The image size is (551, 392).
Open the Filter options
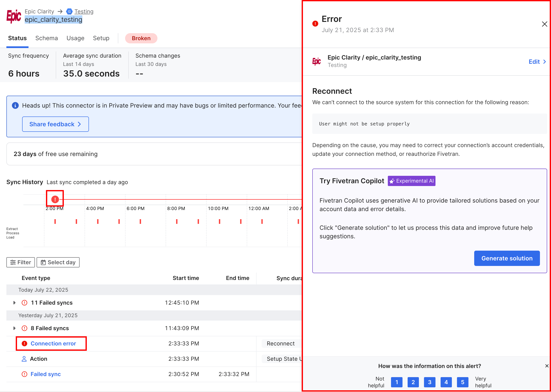(x=21, y=262)
